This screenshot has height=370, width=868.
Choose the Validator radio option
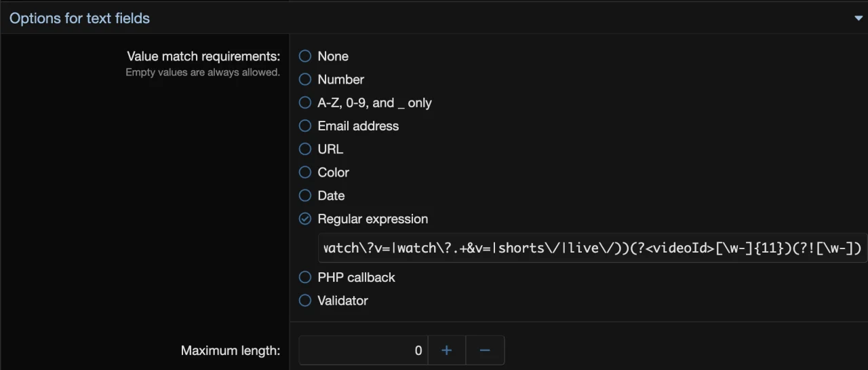(x=305, y=300)
